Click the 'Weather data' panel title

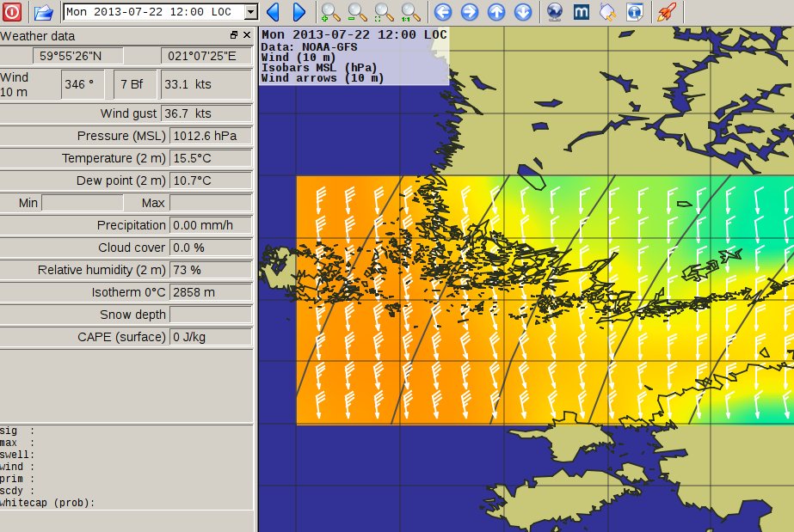pyautogui.click(x=38, y=36)
